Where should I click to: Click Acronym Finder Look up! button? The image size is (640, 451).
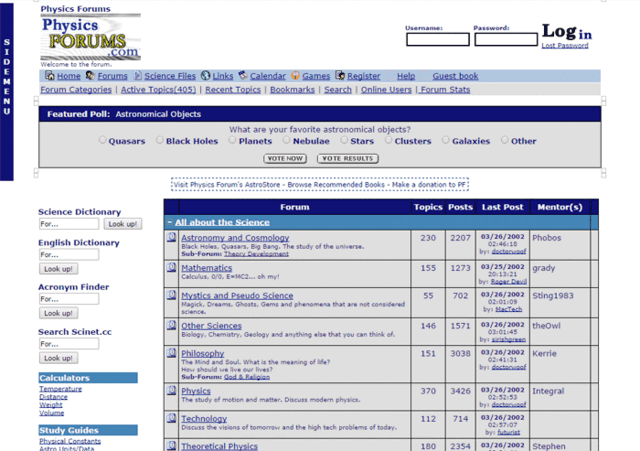tap(58, 313)
